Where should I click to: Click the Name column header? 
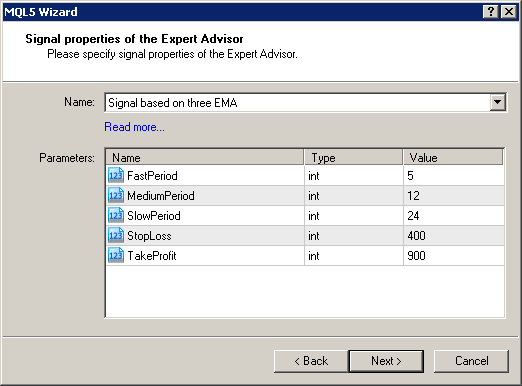[205, 157]
